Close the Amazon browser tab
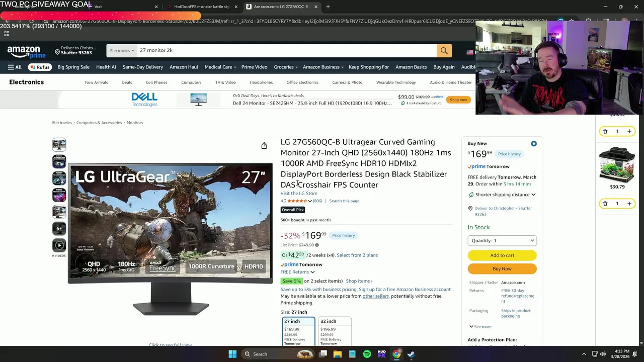Image resolution: width=644 pixels, height=362 pixels. tap(316, 7)
